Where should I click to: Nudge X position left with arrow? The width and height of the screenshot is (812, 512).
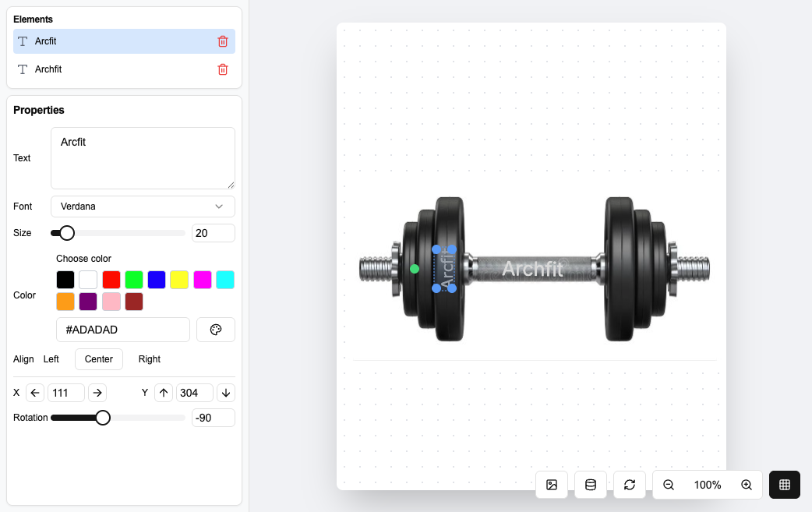tap(35, 393)
